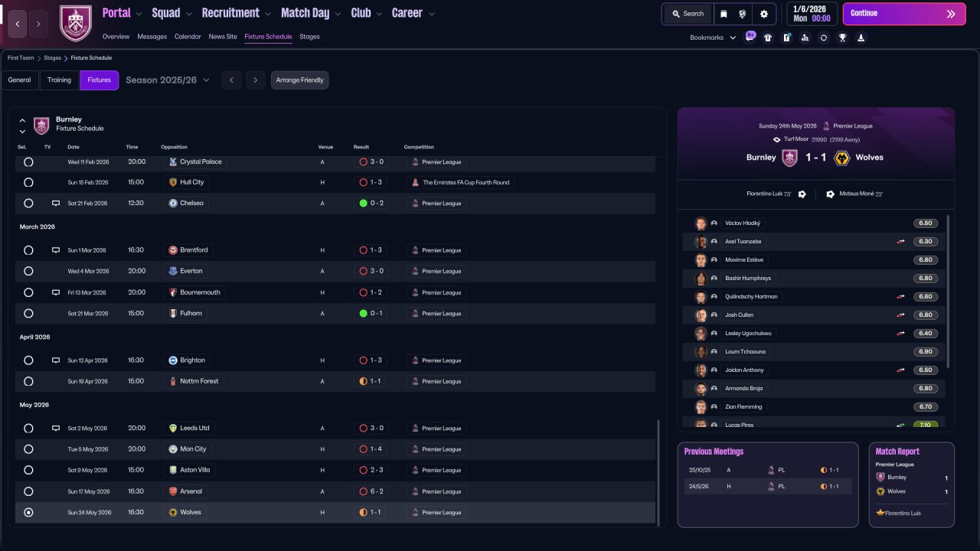Click Lucas Pires's 7.10 rating badge
Viewport: 980px width, 551px height.
(925, 425)
